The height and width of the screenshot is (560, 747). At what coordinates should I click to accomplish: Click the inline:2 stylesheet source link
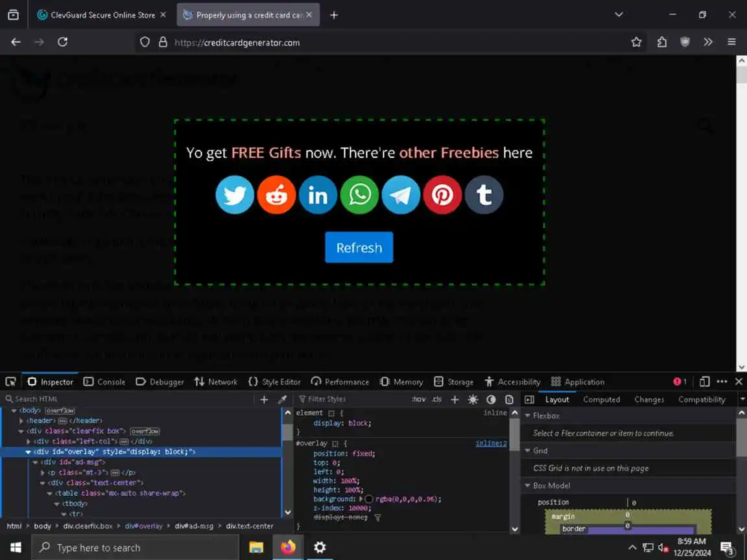coord(491,443)
